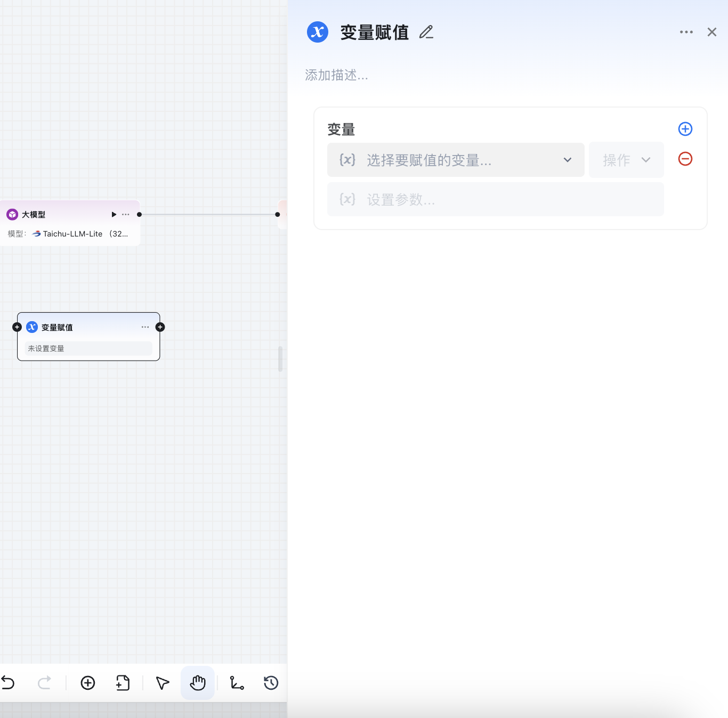Open the version history clock icon
Image resolution: width=728 pixels, height=718 pixels.
270,683
